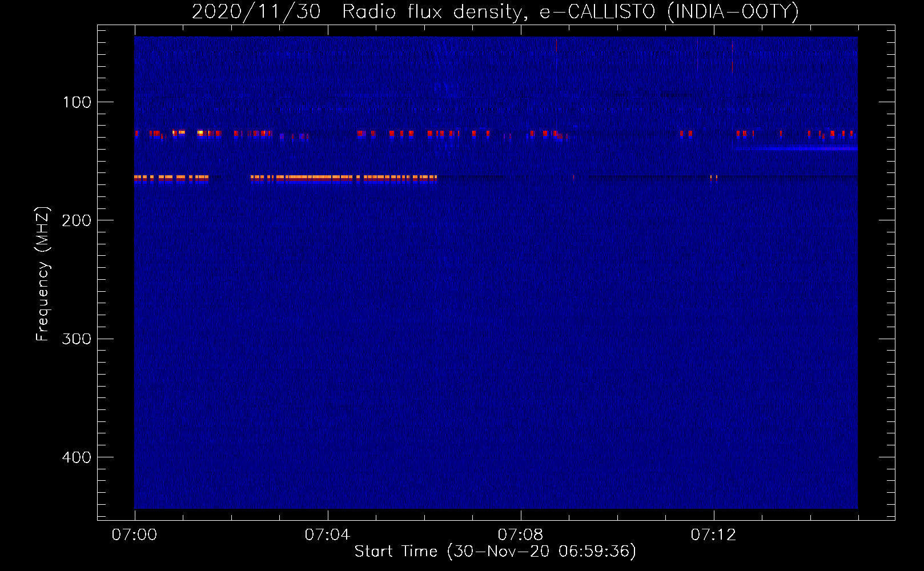The width and height of the screenshot is (924, 571).
Task: Click the "200" frequency tick label
Action: [x=77, y=220]
